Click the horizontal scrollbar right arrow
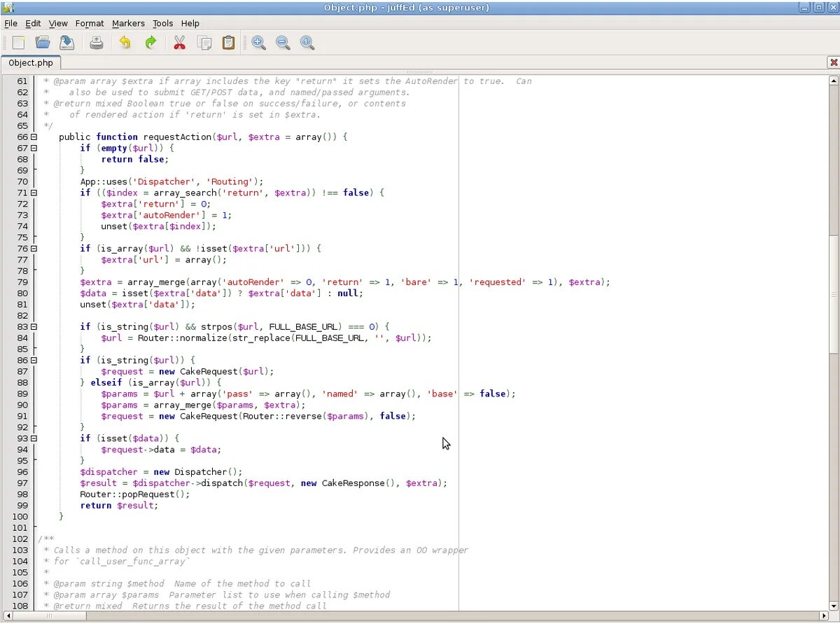The width and height of the screenshot is (840, 624). tap(824, 616)
